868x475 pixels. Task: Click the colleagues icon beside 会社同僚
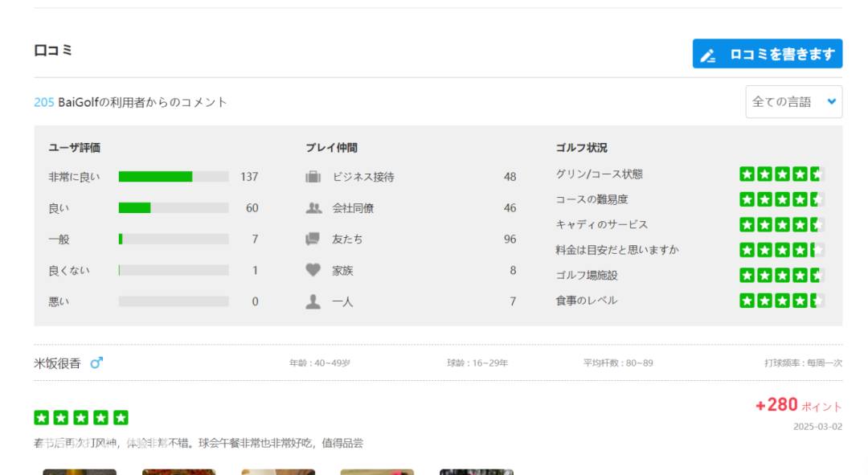click(313, 208)
